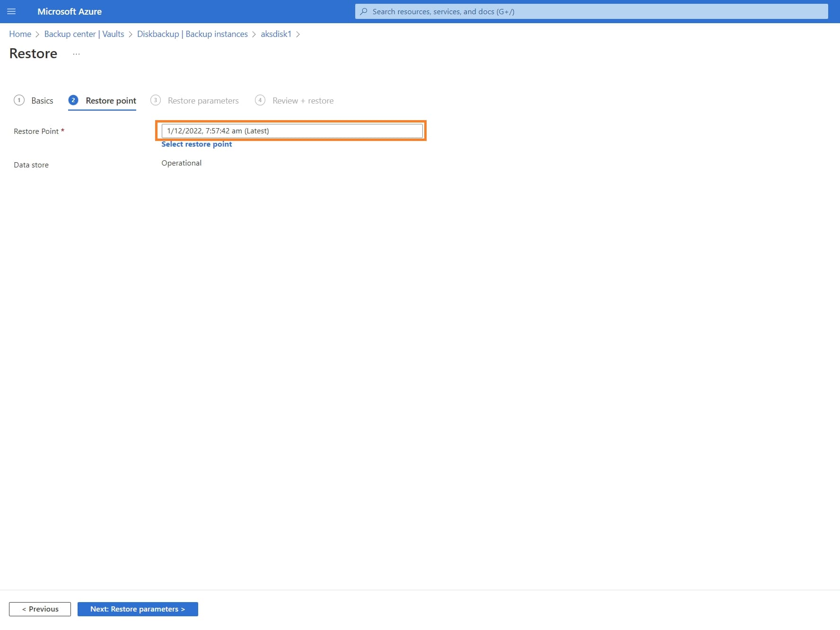The image size is (840, 630).
Task: Click the Data store label
Action: [x=31, y=165]
